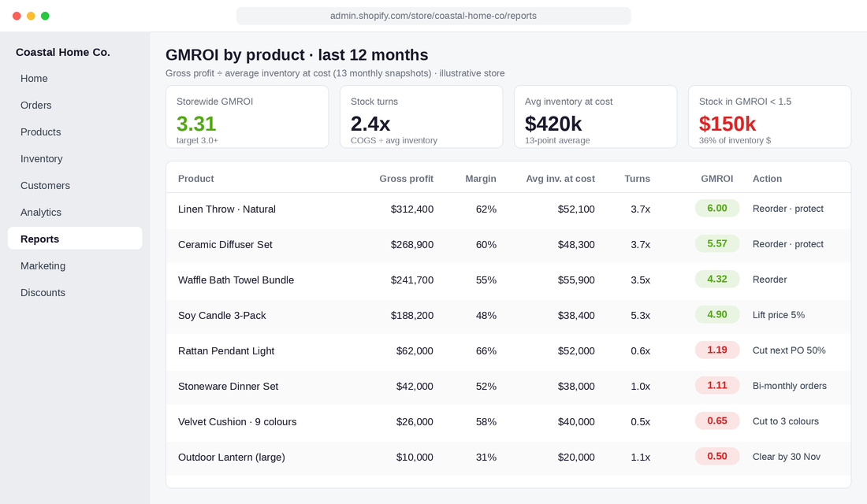The width and height of the screenshot is (867, 504).
Task: Click the Bi-monthly orders action
Action: point(790,386)
